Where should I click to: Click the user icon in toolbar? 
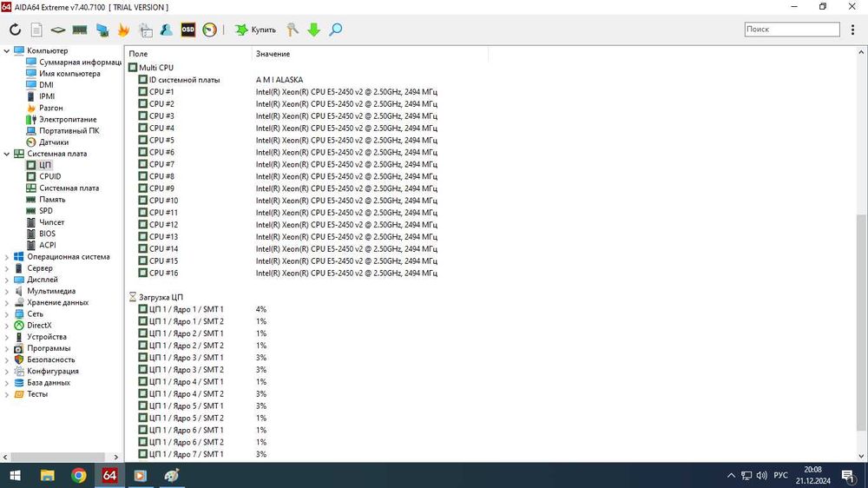[166, 30]
